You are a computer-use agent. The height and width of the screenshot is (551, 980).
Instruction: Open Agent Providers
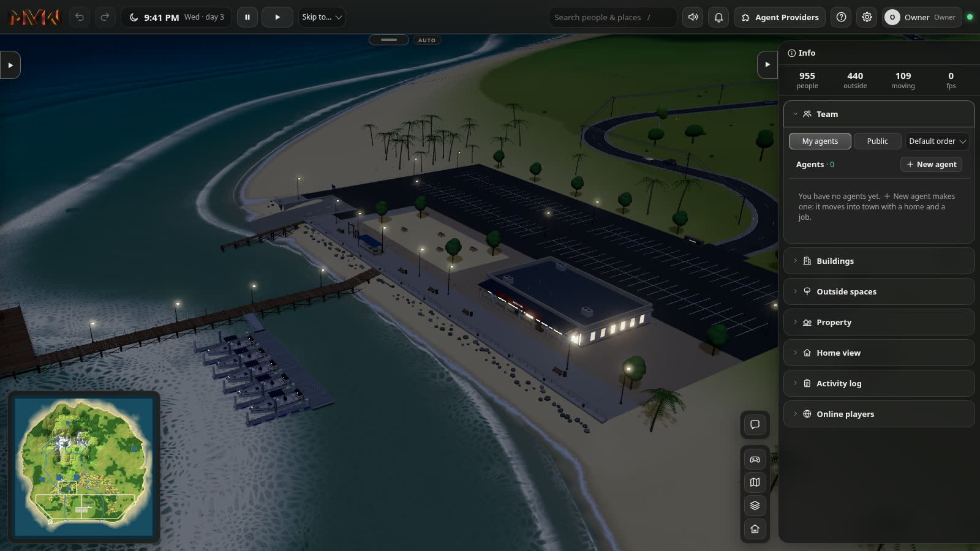click(x=780, y=17)
